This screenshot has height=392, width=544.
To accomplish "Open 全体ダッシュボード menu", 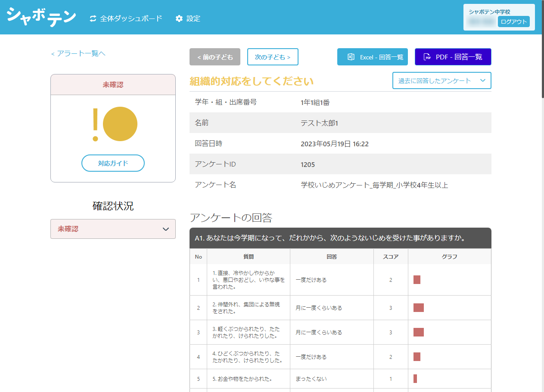I will 126,19.
